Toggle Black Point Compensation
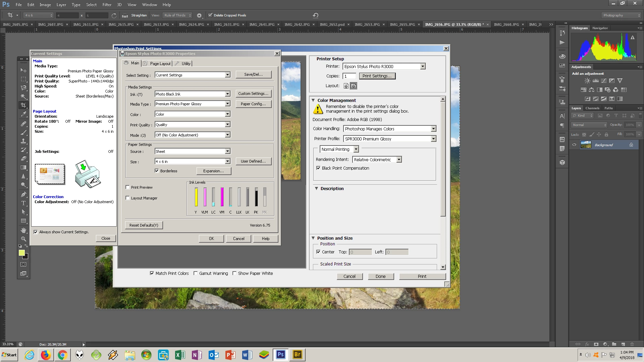The height and width of the screenshot is (362, 644). point(318,168)
